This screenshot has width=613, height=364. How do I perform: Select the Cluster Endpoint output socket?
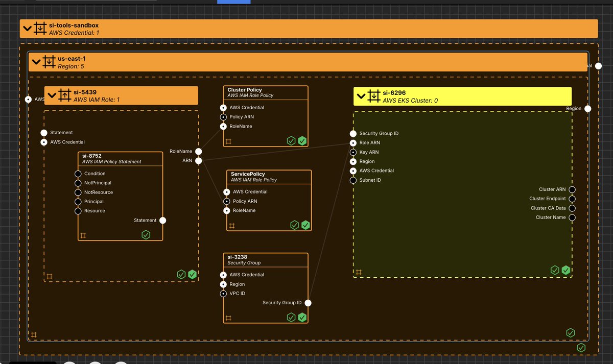click(x=572, y=199)
